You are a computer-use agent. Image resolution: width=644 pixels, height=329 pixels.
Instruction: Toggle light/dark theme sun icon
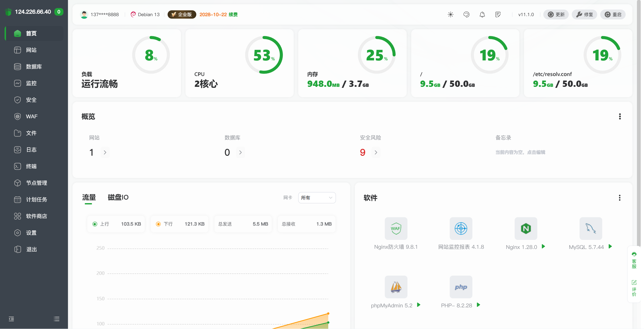pyautogui.click(x=450, y=15)
